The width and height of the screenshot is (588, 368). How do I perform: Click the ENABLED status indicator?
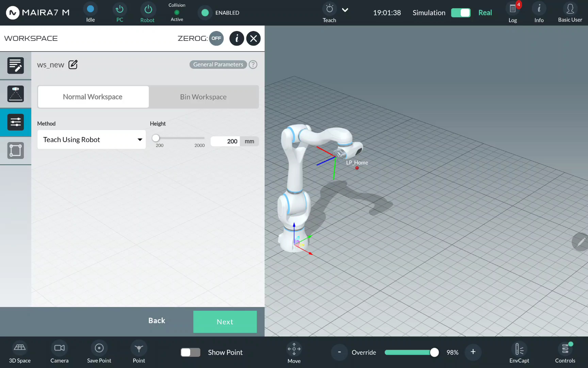(205, 13)
